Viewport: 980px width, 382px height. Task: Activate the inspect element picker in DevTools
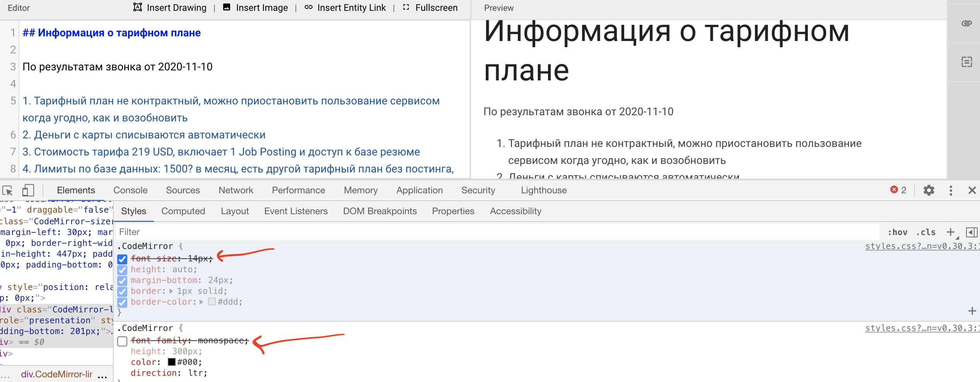pos(8,190)
